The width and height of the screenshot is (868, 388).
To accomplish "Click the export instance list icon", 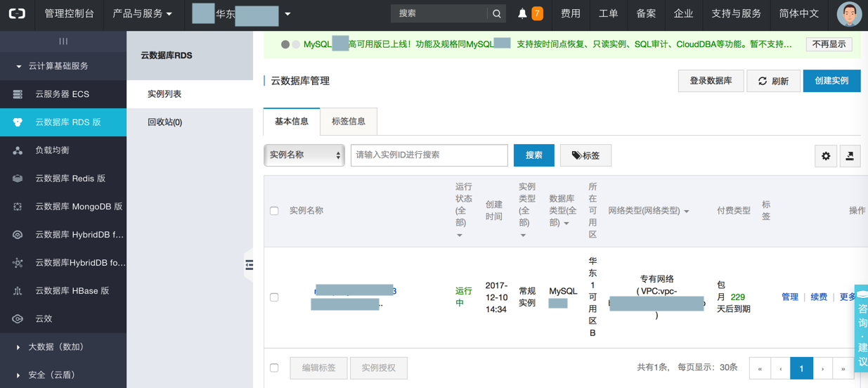I will (850, 156).
